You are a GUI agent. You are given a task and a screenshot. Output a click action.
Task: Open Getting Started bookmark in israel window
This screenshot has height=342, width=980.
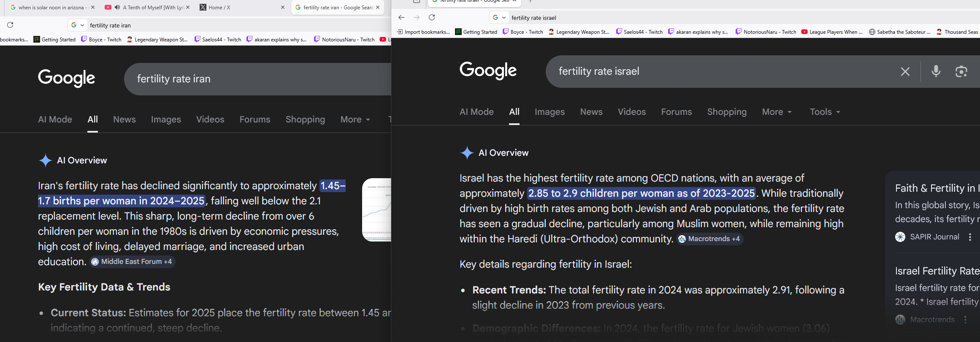pyautogui.click(x=476, y=32)
